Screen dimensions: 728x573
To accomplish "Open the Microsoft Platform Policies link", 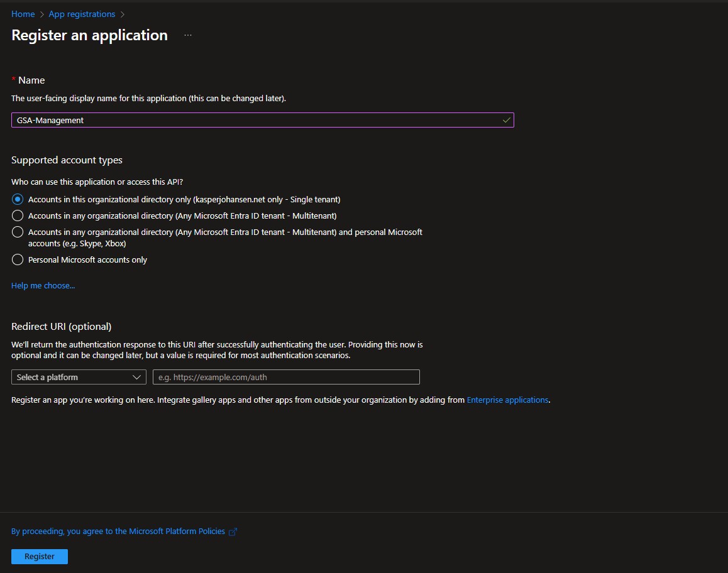I will [x=118, y=532].
